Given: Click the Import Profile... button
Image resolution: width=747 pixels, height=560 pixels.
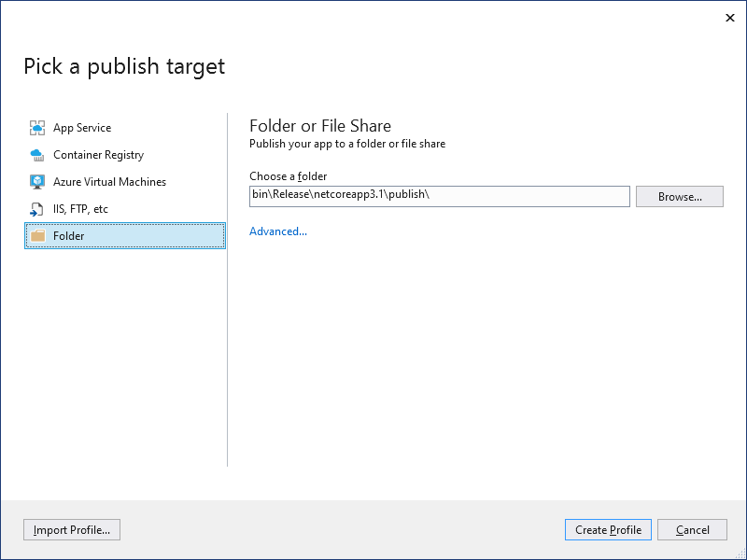Looking at the screenshot, I should point(72,530).
